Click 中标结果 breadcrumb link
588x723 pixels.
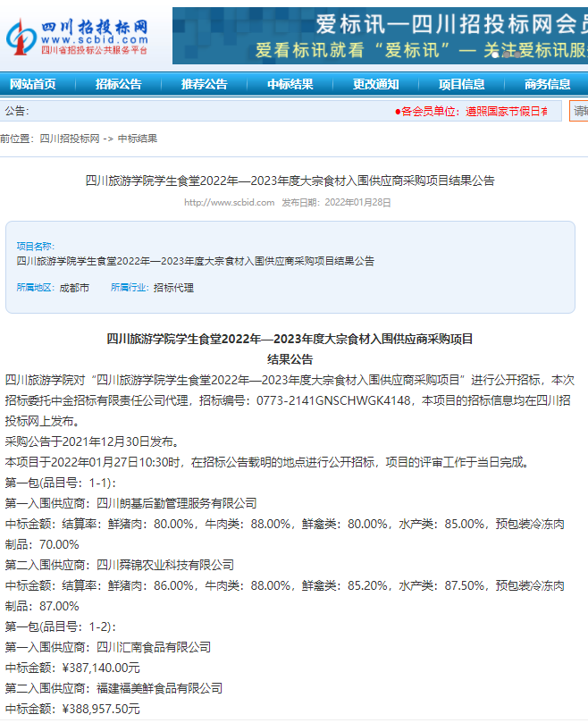pos(138,139)
